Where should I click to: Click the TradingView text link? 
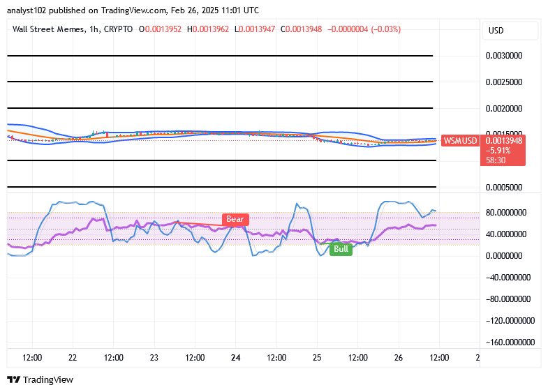(48, 379)
